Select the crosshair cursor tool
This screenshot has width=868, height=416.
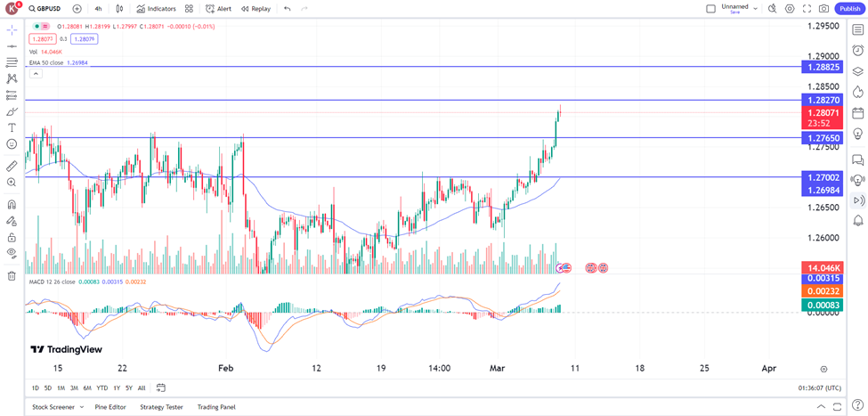click(x=12, y=30)
